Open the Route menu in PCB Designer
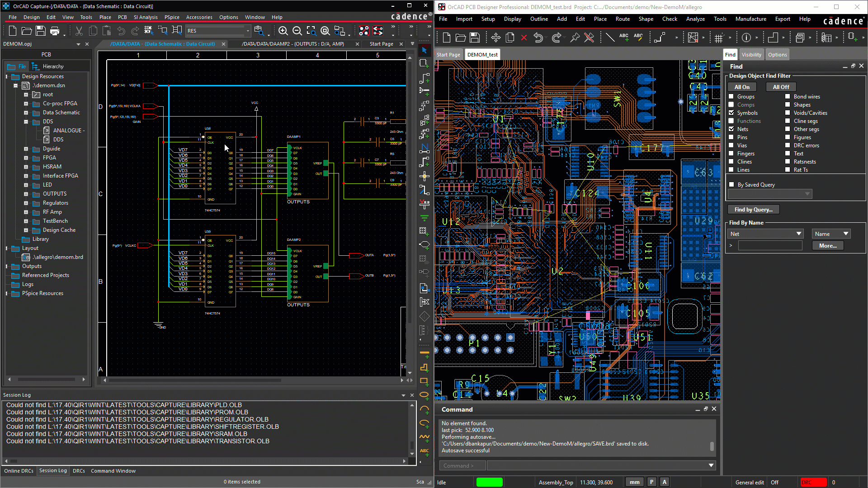The width and height of the screenshot is (868, 488). (623, 19)
